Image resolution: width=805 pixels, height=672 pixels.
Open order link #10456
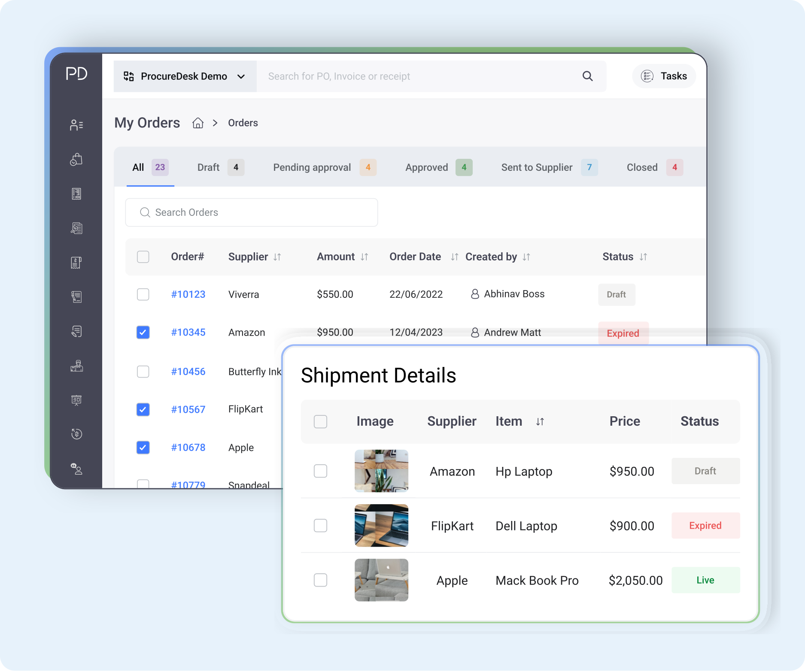coord(188,372)
